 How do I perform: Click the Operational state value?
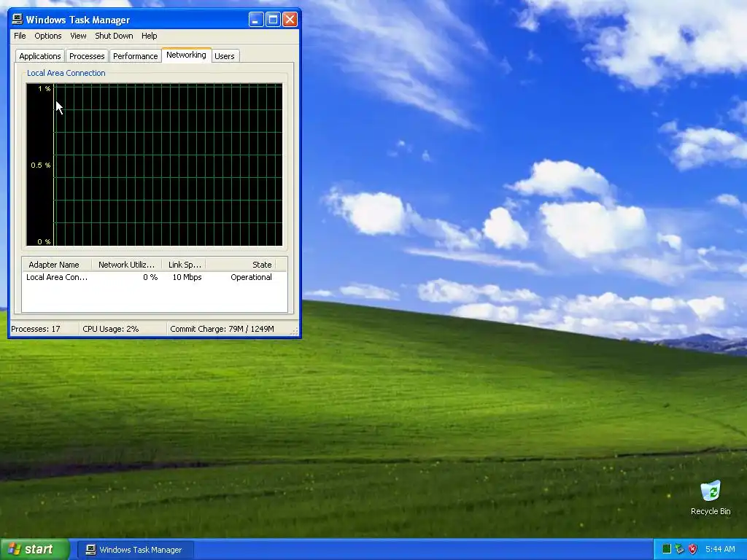click(x=251, y=277)
